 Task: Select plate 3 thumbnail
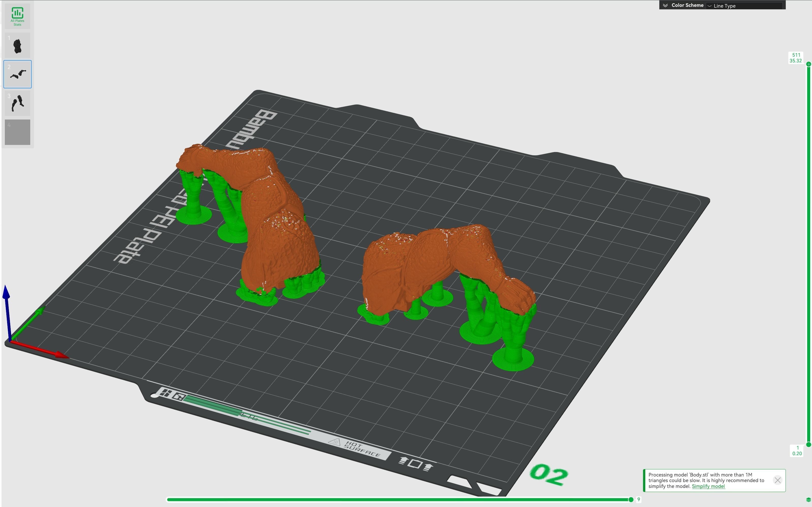(x=18, y=103)
